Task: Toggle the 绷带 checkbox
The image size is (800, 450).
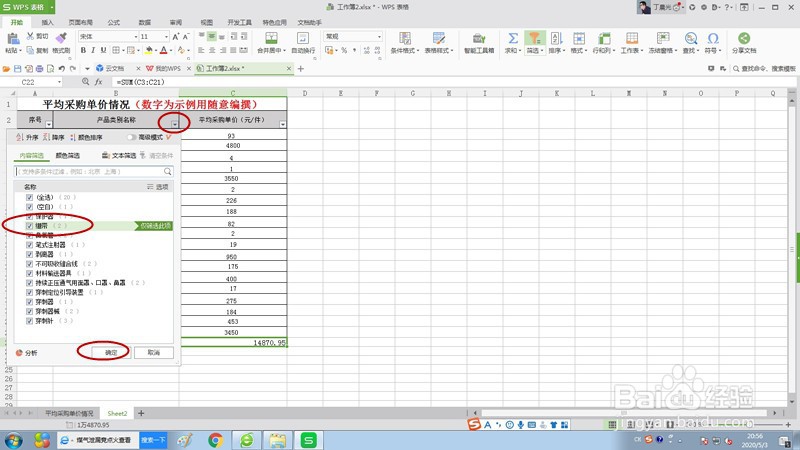Action: 30,226
